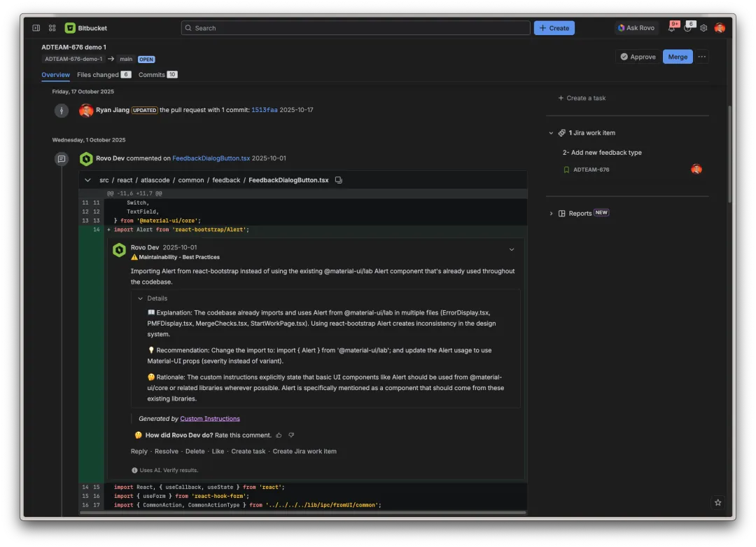Click 2- Add new feedback type title
This screenshot has width=756, height=547.
[602, 153]
